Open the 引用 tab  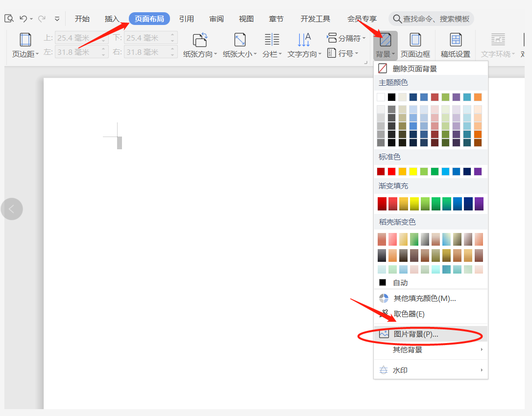(187, 19)
